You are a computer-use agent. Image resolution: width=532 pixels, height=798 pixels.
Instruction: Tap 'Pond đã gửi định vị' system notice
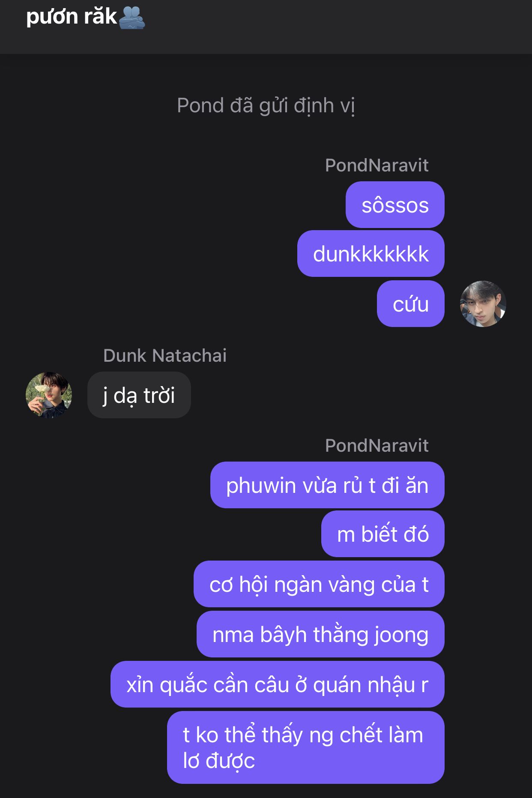click(x=266, y=105)
